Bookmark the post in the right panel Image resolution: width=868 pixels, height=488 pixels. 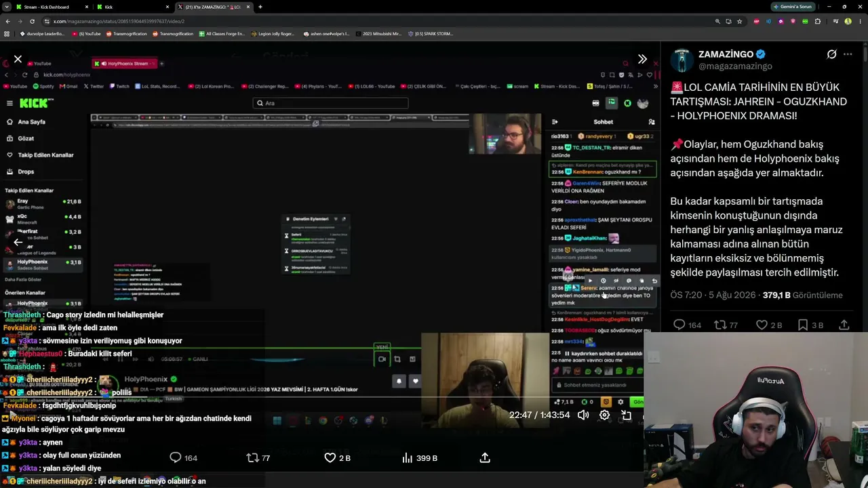(803, 325)
